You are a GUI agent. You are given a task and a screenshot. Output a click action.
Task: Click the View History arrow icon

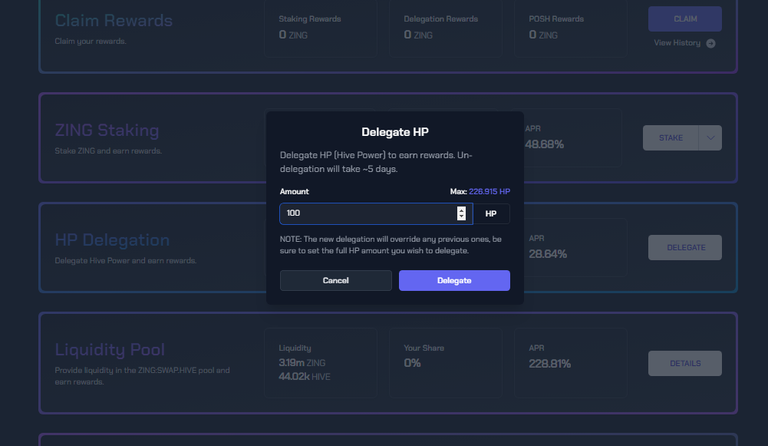coord(711,44)
